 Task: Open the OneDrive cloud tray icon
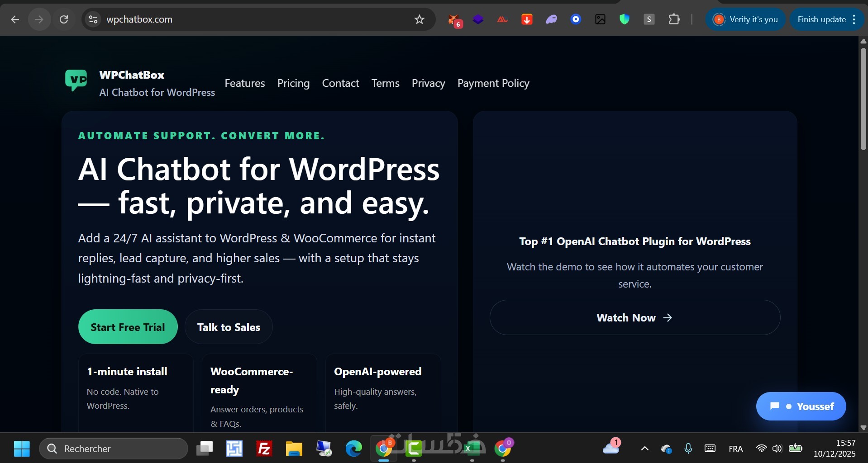[666, 449]
